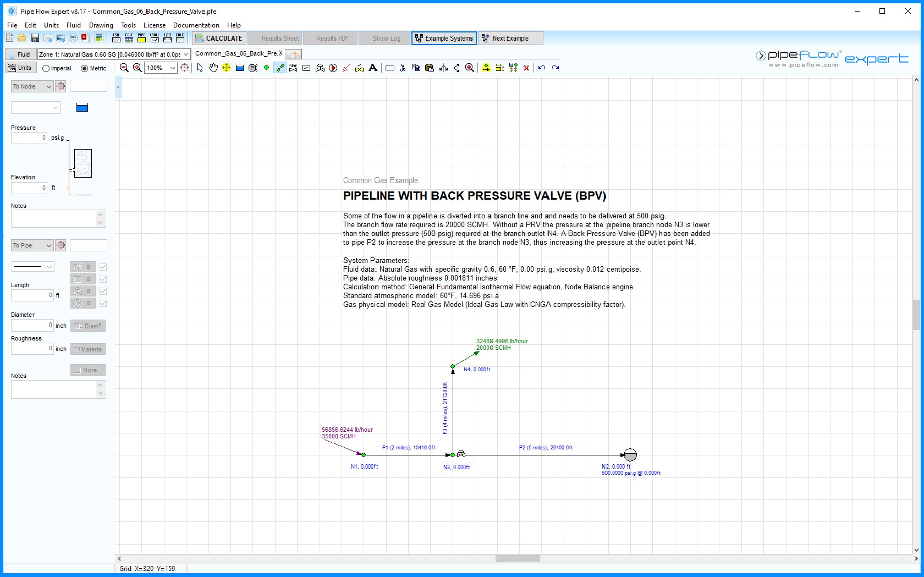Click the CALCULATE button
924x577 pixels.
click(x=218, y=38)
